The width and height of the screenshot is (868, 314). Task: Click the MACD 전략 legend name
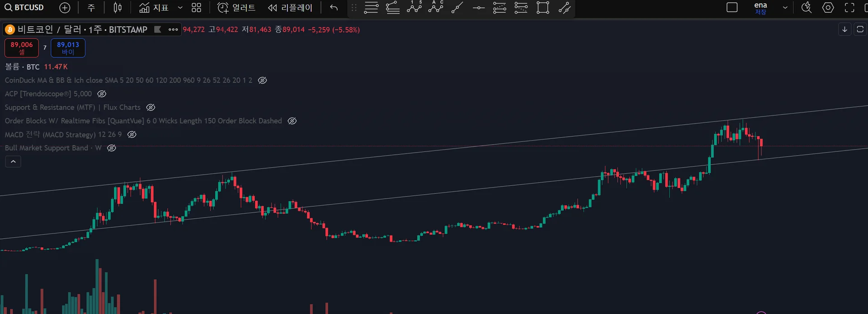point(63,135)
